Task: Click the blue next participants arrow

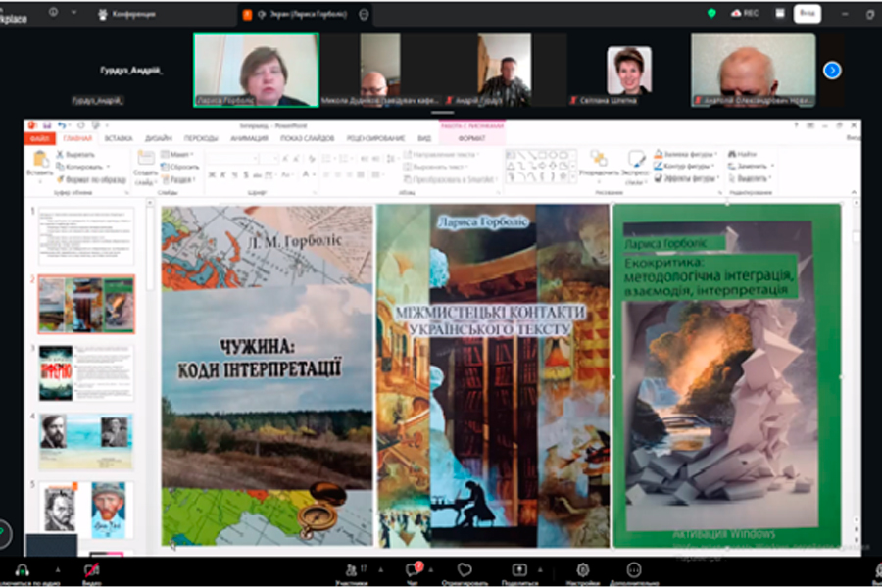Action: click(832, 71)
